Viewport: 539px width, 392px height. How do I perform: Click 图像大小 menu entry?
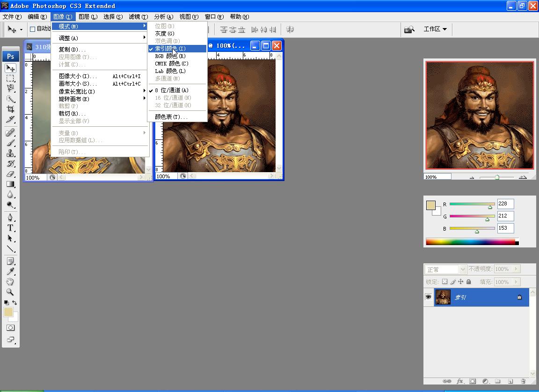[78, 76]
